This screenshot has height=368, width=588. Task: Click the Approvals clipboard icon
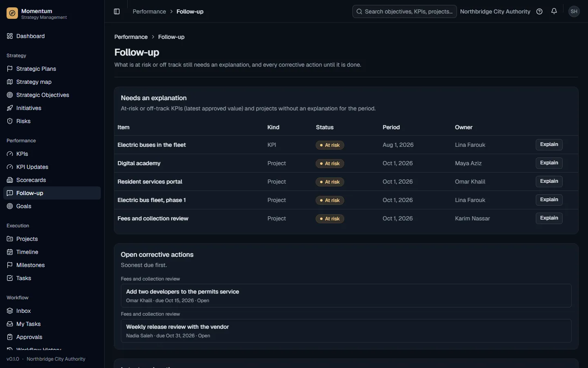point(10,337)
